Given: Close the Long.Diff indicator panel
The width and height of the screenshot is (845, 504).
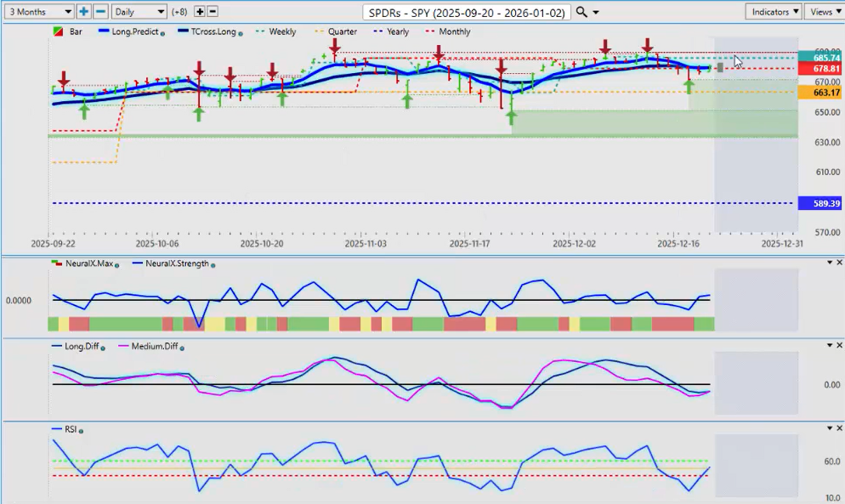Looking at the screenshot, I should (839, 346).
